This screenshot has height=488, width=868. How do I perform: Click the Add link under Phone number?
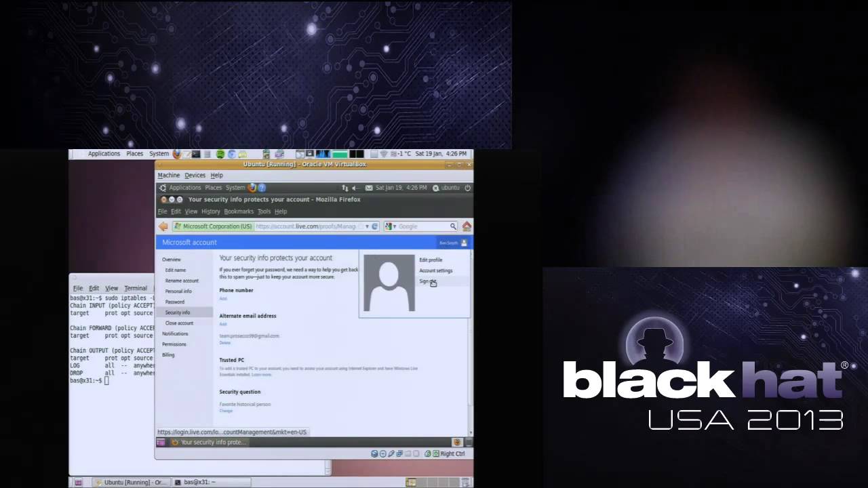[223, 299]
